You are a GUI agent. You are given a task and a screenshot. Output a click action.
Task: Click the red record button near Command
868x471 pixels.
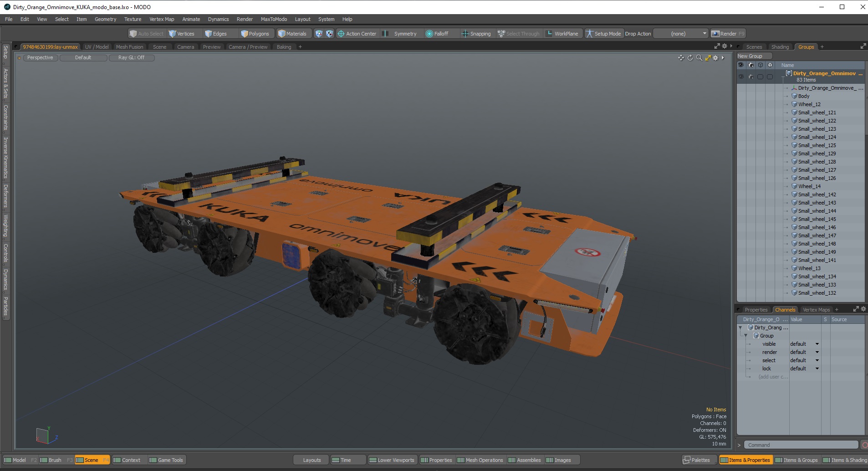[x=864, y=445]
